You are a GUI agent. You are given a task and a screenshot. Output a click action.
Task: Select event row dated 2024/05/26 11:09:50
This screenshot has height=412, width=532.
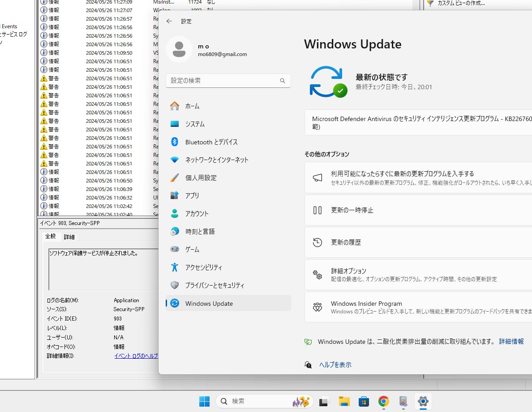(99, 52)
